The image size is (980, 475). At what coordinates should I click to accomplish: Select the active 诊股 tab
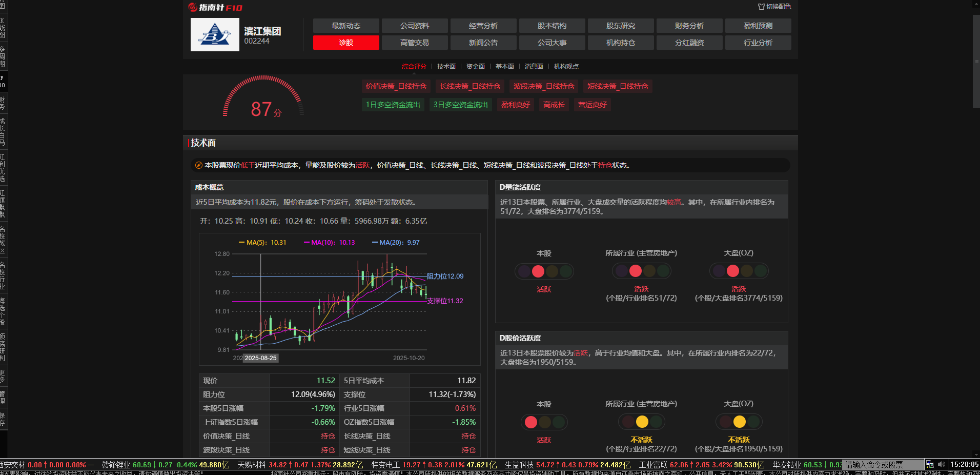coord(346,43)
